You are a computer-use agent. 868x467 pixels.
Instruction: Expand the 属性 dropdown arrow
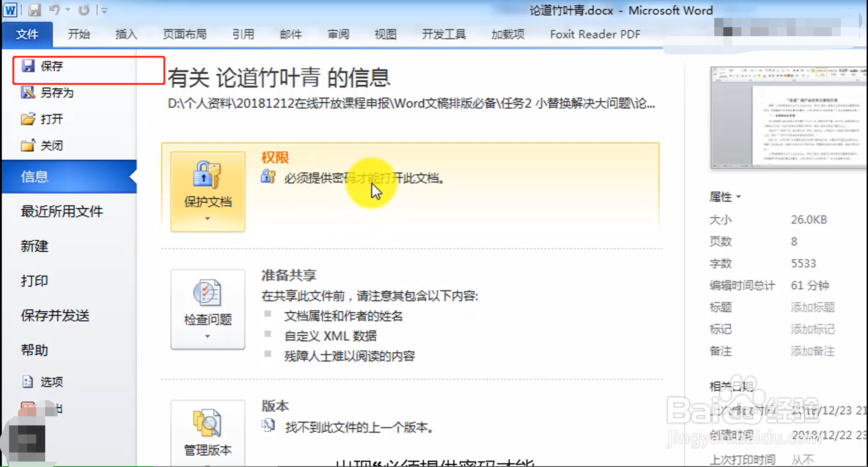pyautogui.click(x=739, y=197)
